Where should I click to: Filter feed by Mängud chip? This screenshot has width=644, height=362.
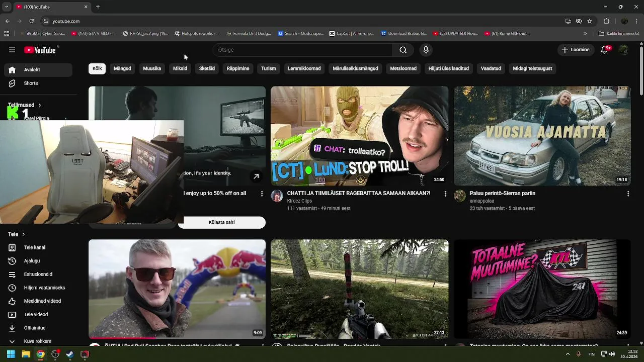[x=122, y=68]
